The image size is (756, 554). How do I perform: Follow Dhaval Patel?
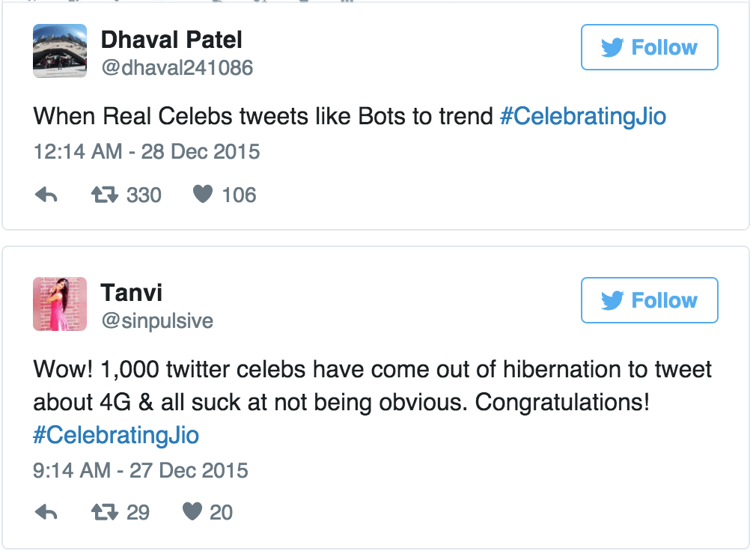pyautogui.click(x=649, y=47)
